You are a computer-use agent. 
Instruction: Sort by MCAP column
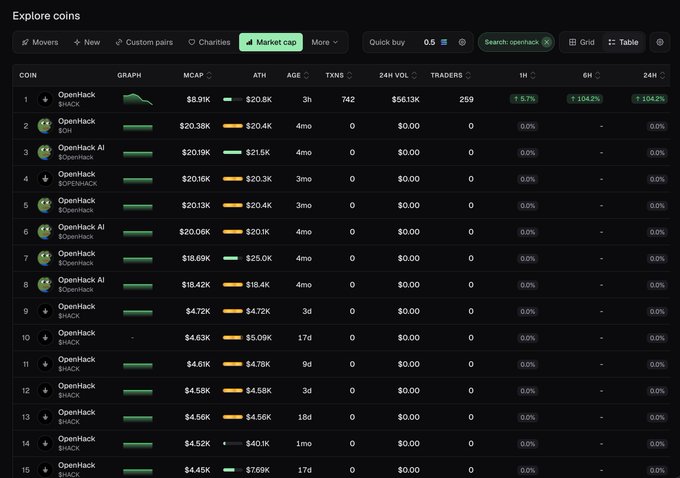(x=197, y=75)
